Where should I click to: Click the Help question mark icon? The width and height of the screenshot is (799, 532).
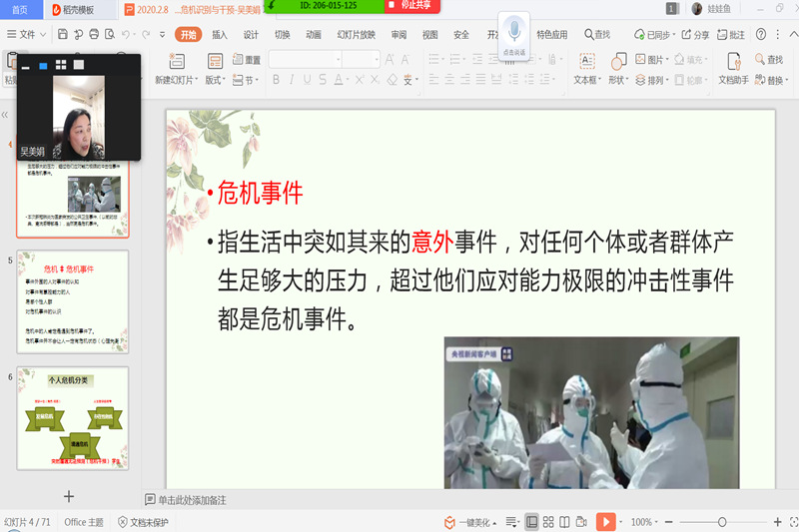761,34
